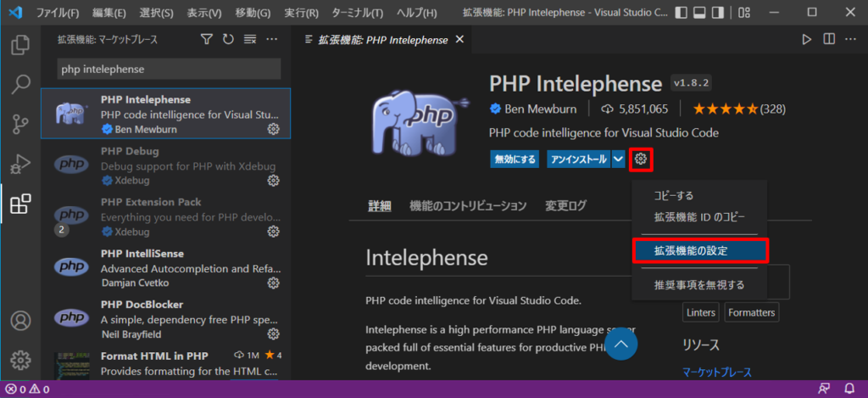
Task: Open the Manage gear in activity bar
Action: click(x=20, y=360)
